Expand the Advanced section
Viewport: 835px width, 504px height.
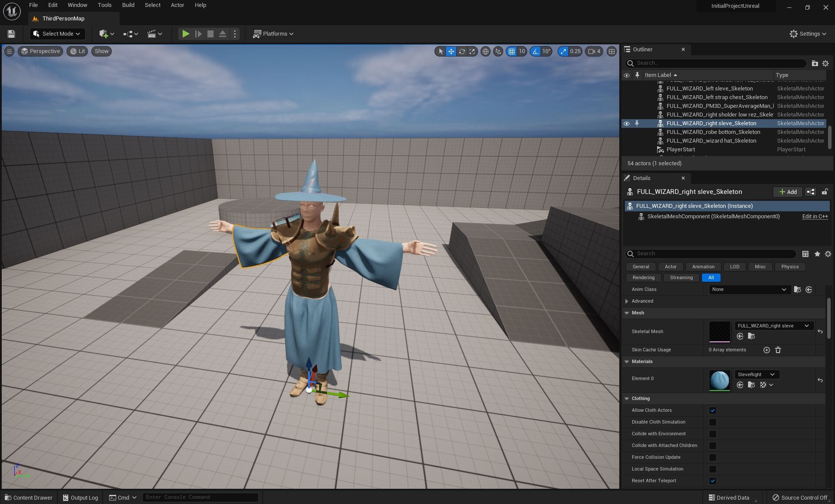coord(627,301)
